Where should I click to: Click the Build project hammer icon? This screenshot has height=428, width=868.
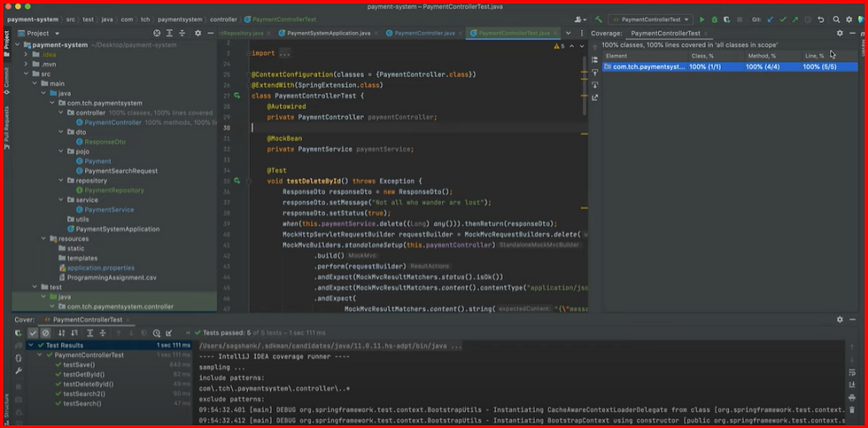(x=599, y=19)
